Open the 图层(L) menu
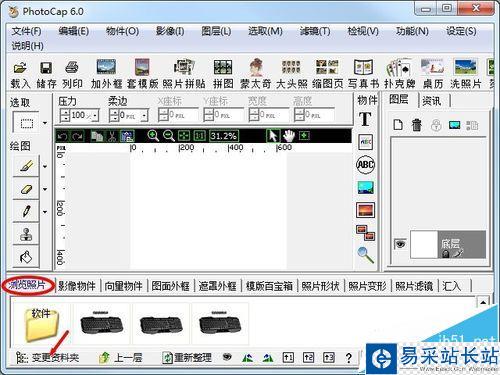The image size is (500, 375). click(216, 31)
